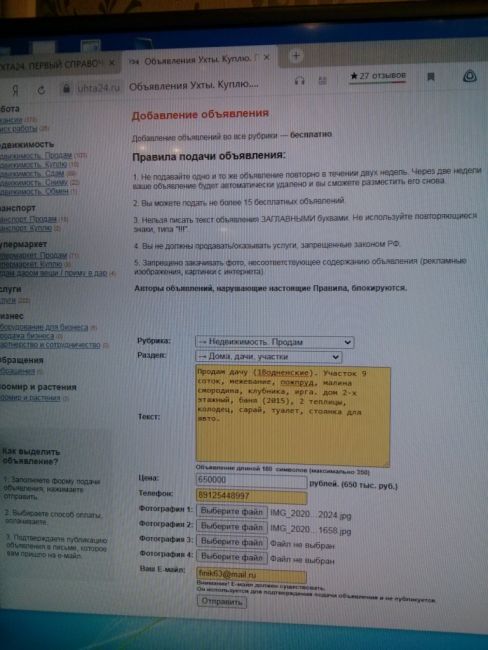Click the Отправить submit button
The image size is (488, 650).
point(222,601)
